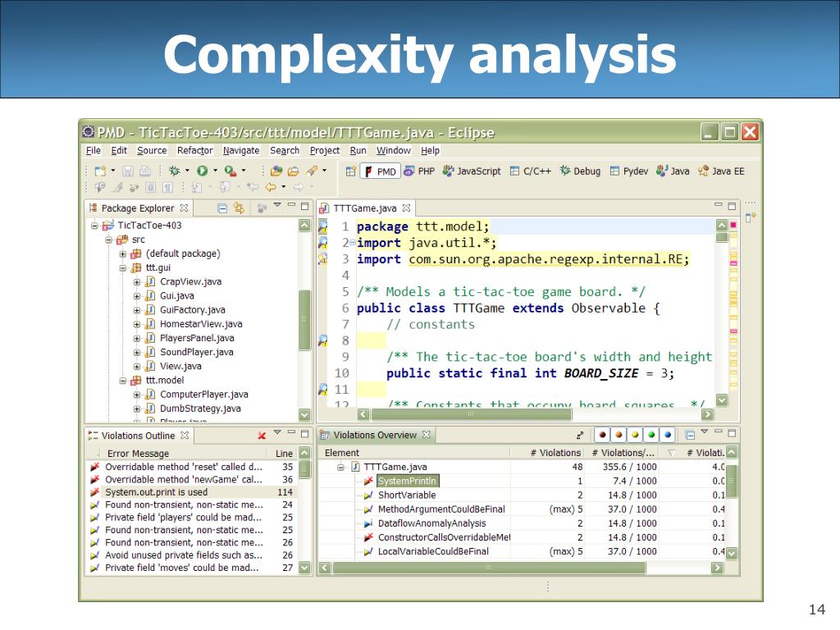This screenshot has height=630, width=840.
Task: Collapse the ttt.gui package node
Action: (123, 267)
